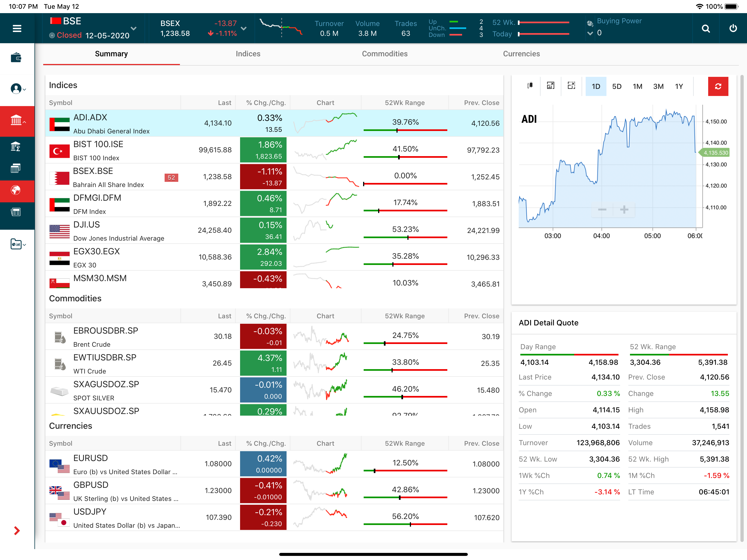Click DJI.US 52Wk range bar

tap(405, 237)
